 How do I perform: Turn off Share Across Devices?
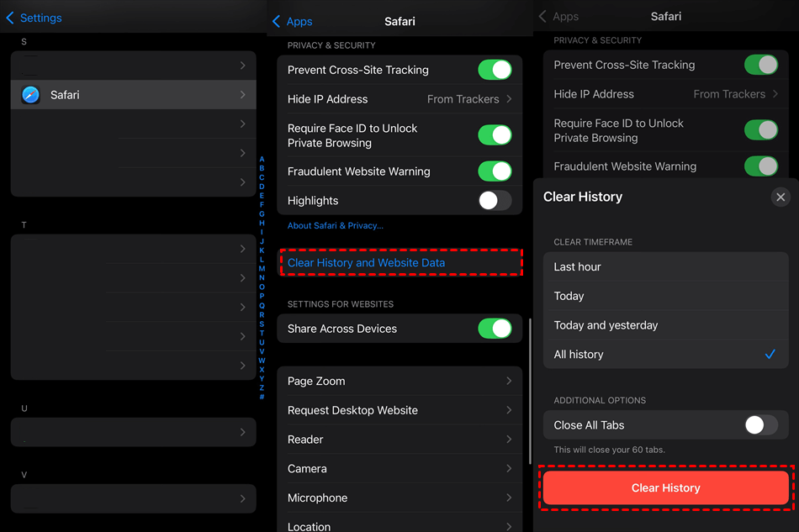point(495,329)
